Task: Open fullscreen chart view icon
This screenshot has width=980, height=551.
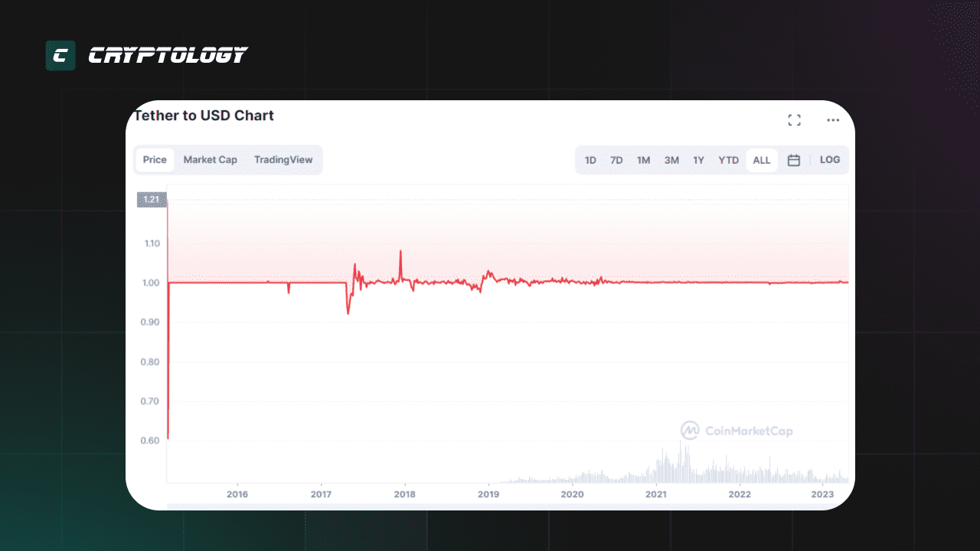Action: [x=794, y=120]
